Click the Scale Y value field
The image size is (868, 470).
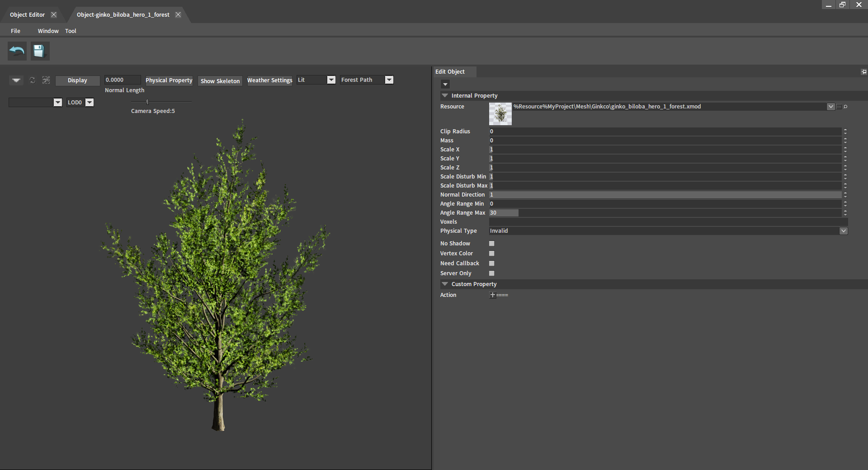tap(665, 159)
